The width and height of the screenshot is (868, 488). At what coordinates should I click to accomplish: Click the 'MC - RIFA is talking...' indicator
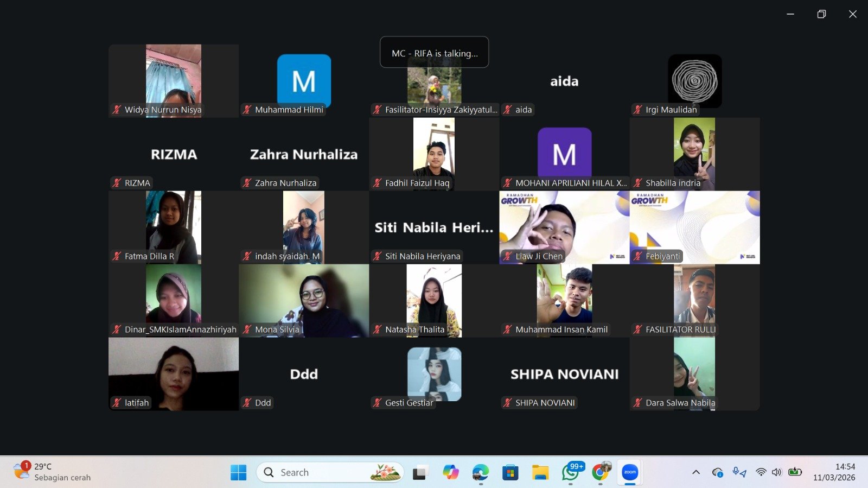pyautogui.click(x=435, y=53)
